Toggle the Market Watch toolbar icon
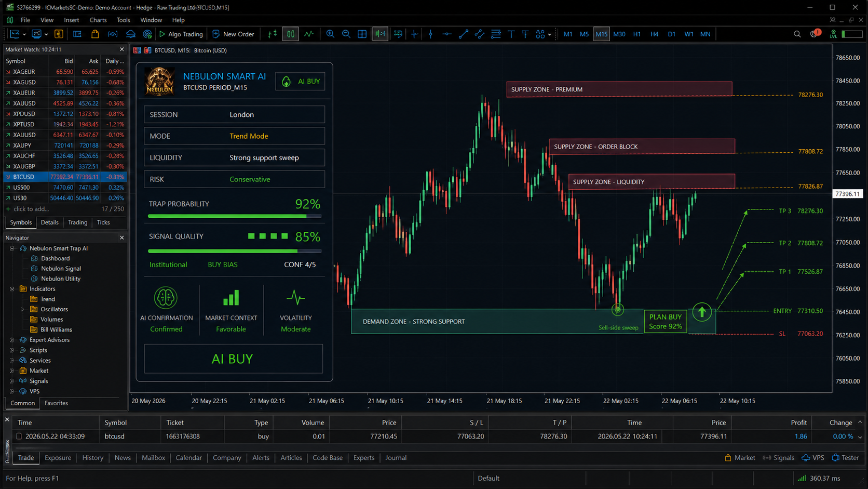Image resolution: width=868 pixels, height=489 pixels. [x=59, y=34]
